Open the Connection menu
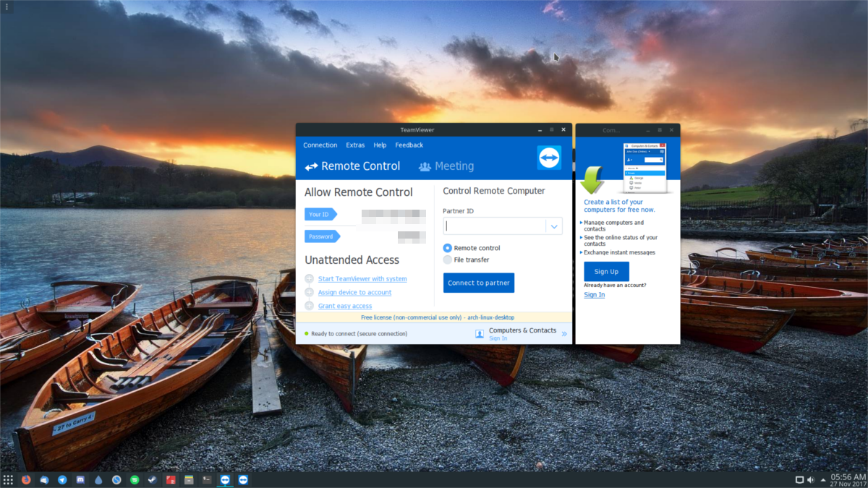Screen dimensions: 868x488 320,145
